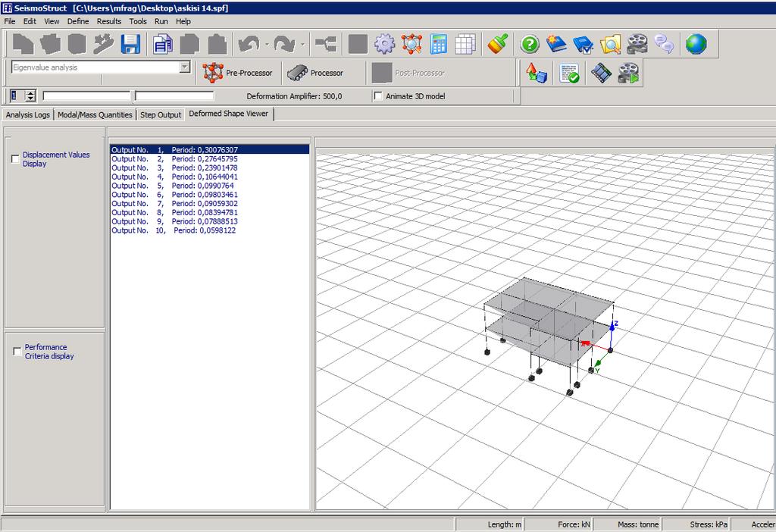Screen dimensions: 776x532
Task: Select Output No. 4 period 0,10644041
Action: 209,177
